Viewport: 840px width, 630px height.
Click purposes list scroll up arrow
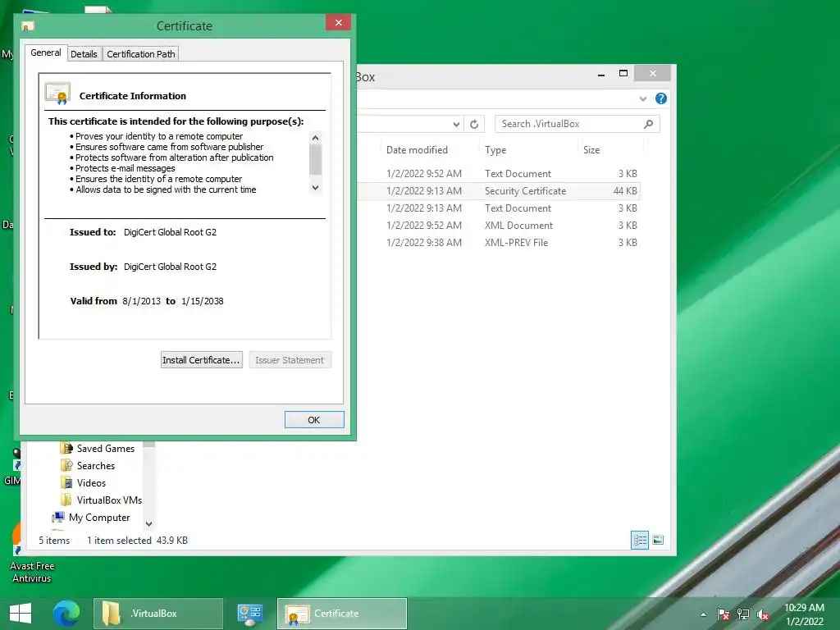click(316, 138)
